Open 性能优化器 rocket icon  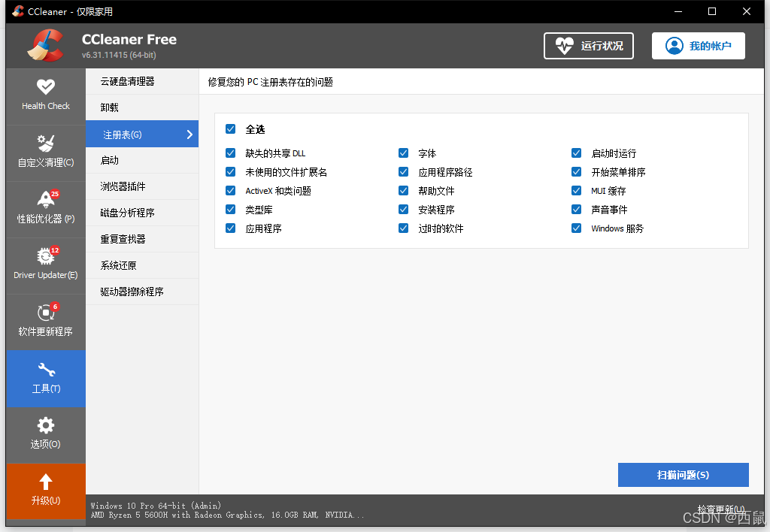[46, 200]
